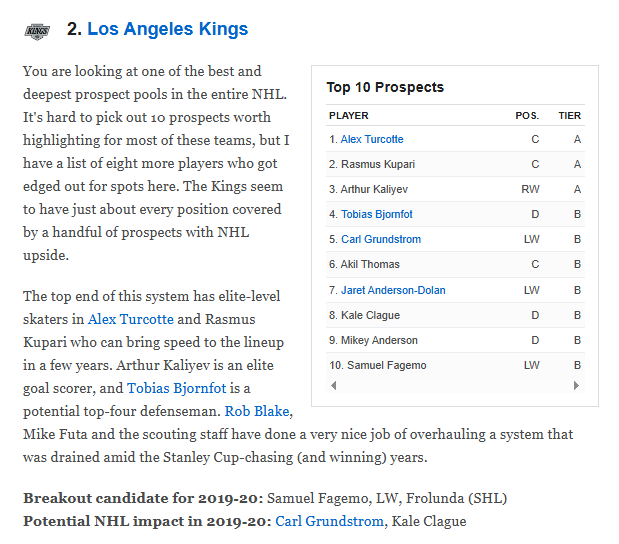Click Carl Grundstrom link in NHL impact line

(x=329, y=521)
